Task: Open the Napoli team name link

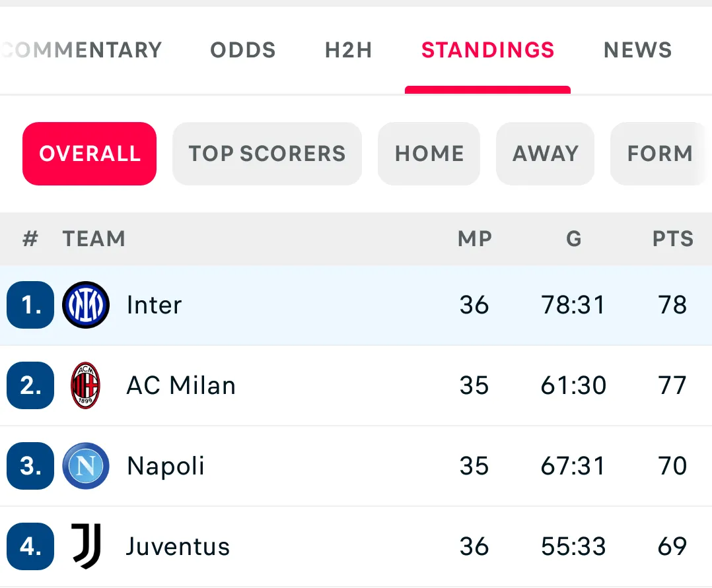Action: tap(166, 466)
